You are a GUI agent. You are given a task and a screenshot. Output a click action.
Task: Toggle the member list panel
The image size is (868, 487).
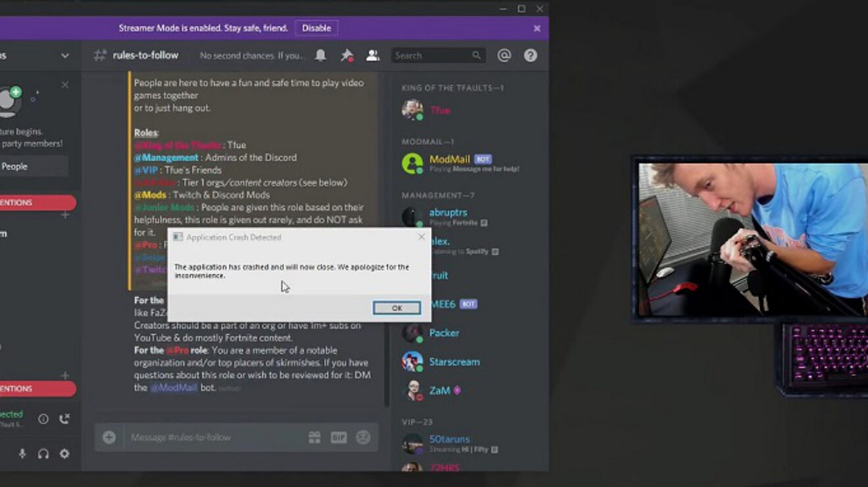pos(373,56)
